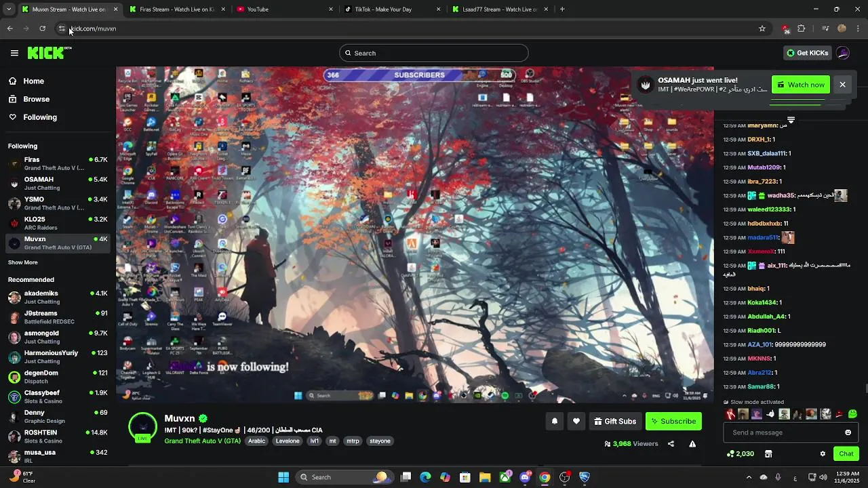Screen dimensions: 868x488
Task: Open akademiks in the Recommended list
Action: [x=58, y=298]
